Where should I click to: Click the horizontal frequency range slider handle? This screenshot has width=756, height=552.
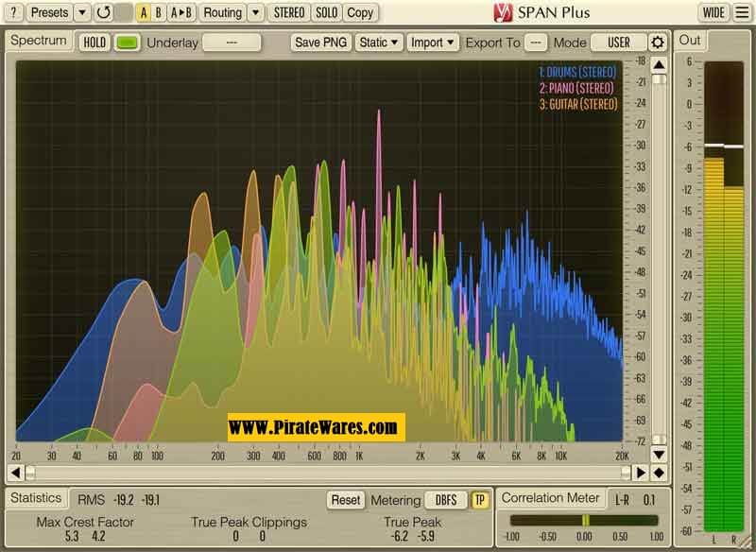pyautogui.click(x=30, y=472)
